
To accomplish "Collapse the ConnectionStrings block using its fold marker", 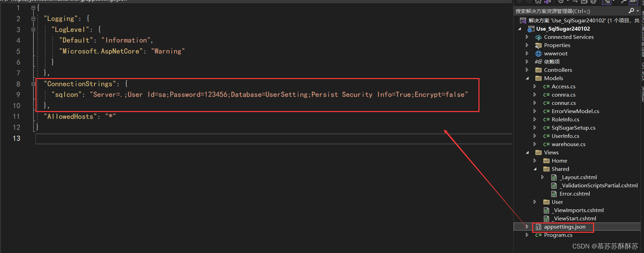I will pos(33,84).
